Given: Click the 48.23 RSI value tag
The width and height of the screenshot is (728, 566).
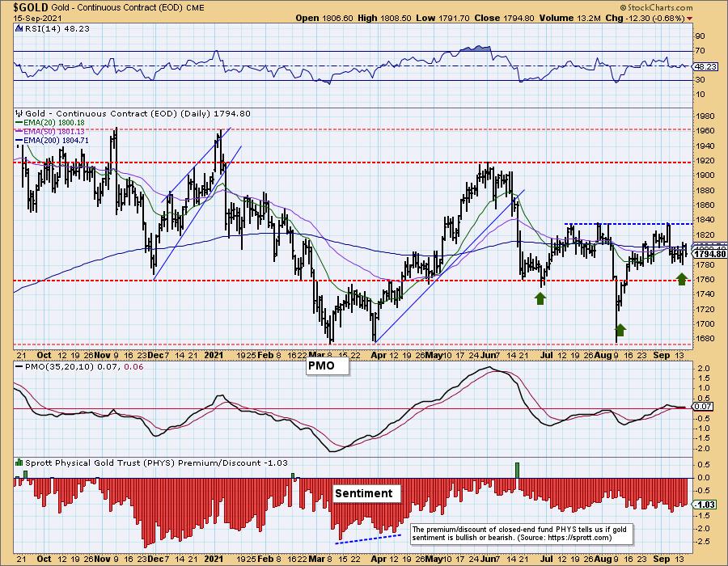Looking at the screenshot, I should pyautogui.click(x=705, y=67).
